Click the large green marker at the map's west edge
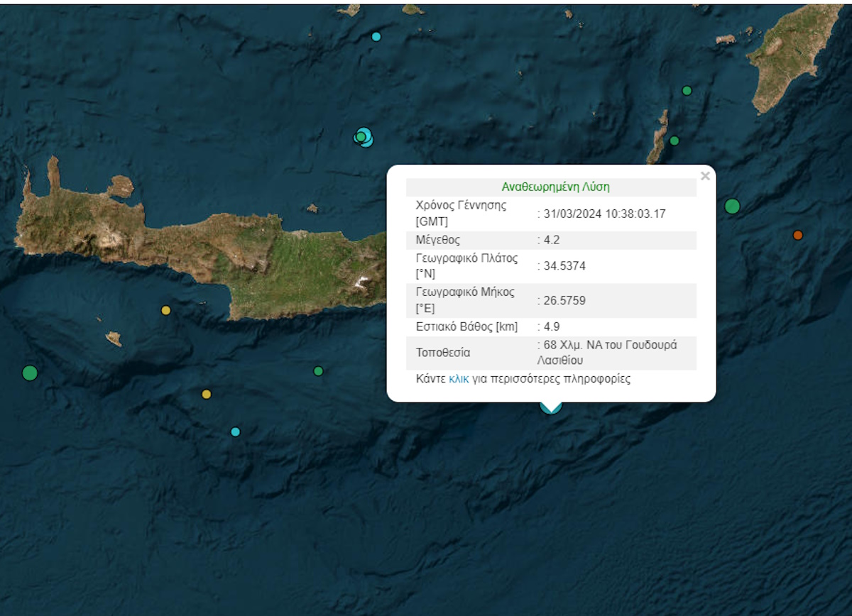This screenshot has height=616, width=852. point(29,373)
